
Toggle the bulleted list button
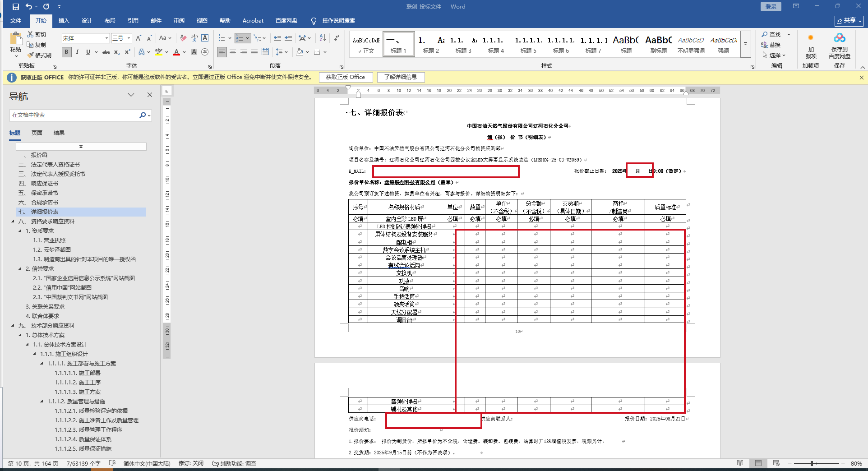point(222,38)
